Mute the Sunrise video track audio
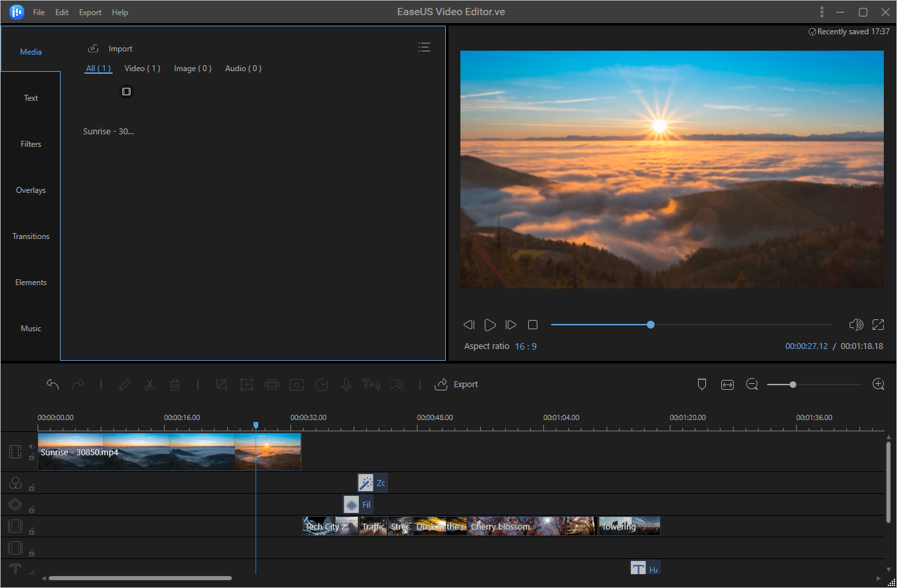This screenshot has height=588, width=897. click(32, 446)
